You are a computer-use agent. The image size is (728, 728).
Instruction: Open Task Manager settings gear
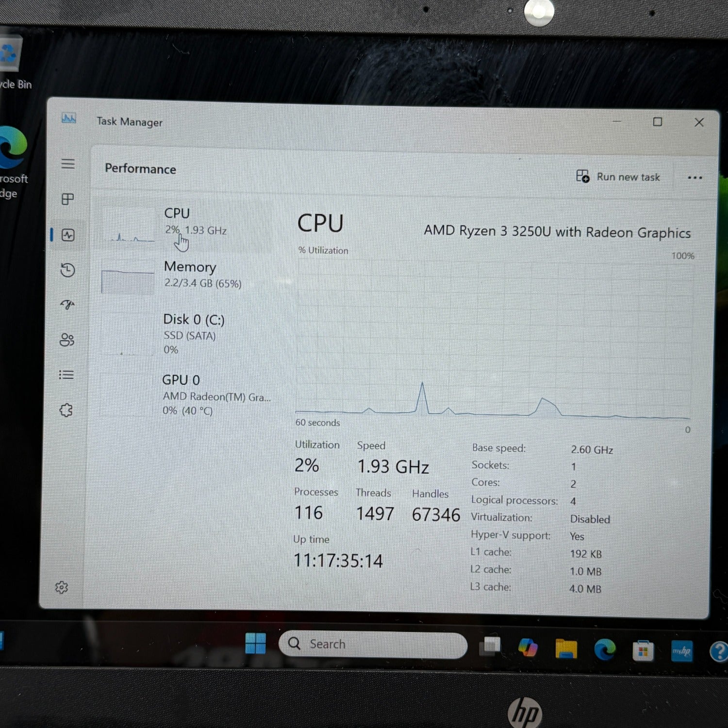coord(62,588)
